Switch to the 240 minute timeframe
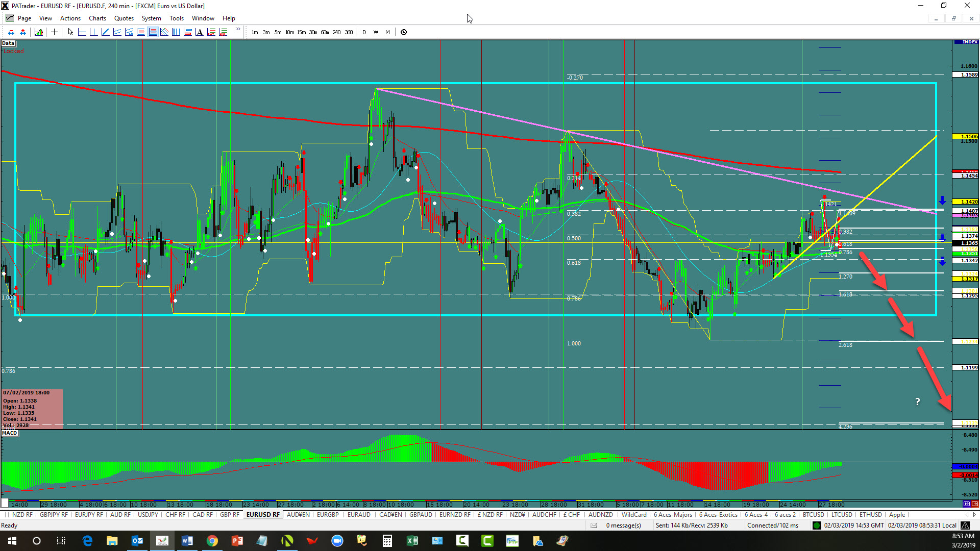Screen dimensions: 980x551 (x=336, y=32)
